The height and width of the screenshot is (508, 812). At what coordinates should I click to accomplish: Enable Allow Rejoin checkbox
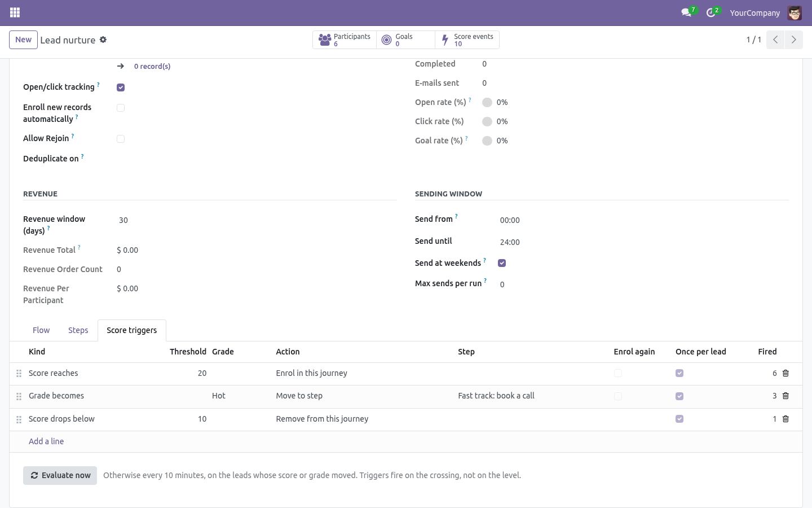121,139
